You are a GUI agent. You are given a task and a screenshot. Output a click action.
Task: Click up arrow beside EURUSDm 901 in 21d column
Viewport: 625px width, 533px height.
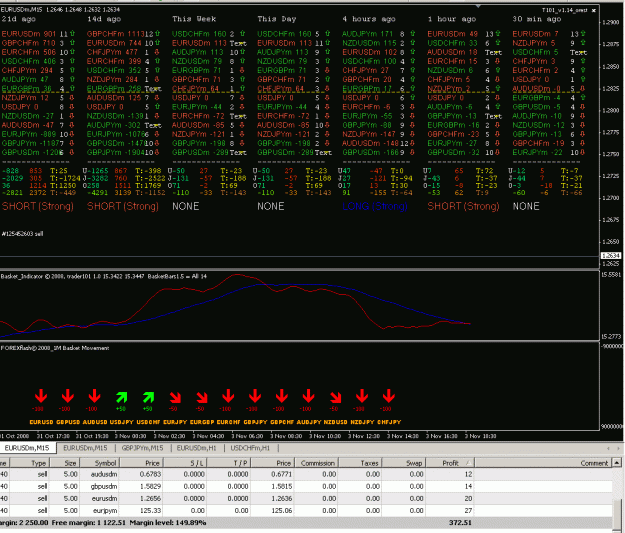coord(72,34)
